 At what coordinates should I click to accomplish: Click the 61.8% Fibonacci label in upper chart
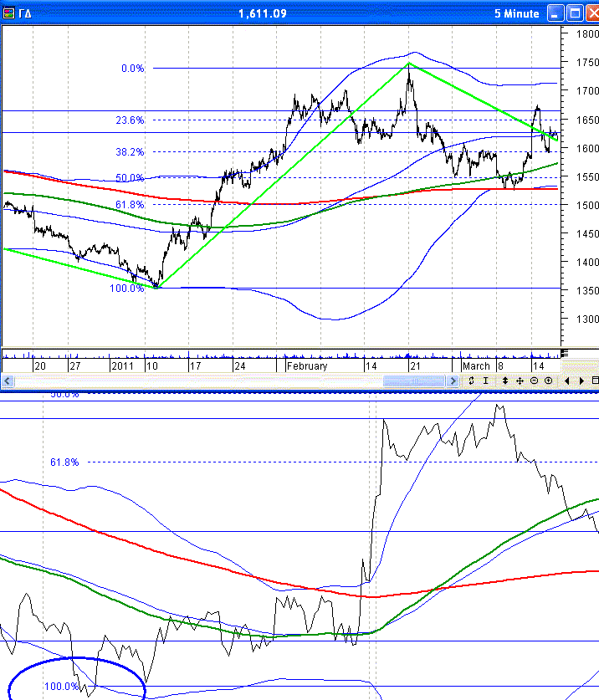pos(130,205)
